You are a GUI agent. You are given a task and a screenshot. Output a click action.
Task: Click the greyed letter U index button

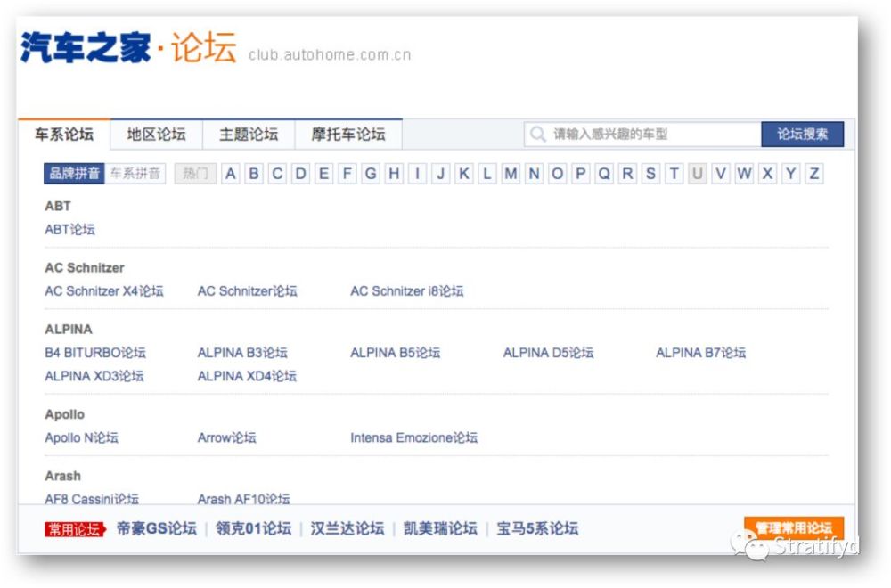click(x=698, y=173)
